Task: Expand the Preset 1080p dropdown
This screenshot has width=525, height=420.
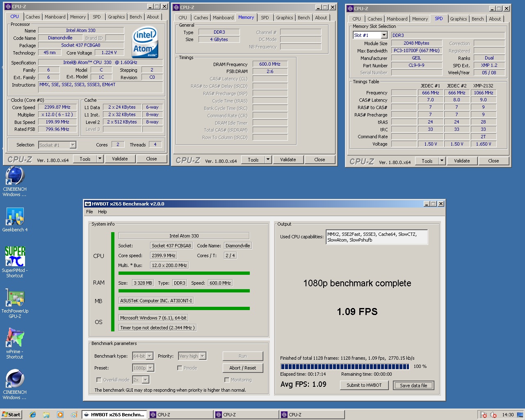Action: coord(151,368)
